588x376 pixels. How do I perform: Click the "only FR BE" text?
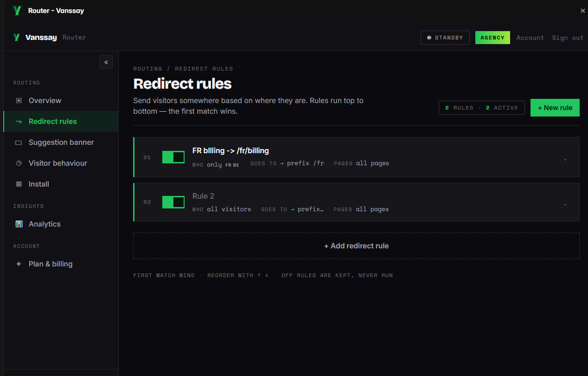[x=223, y=164]
